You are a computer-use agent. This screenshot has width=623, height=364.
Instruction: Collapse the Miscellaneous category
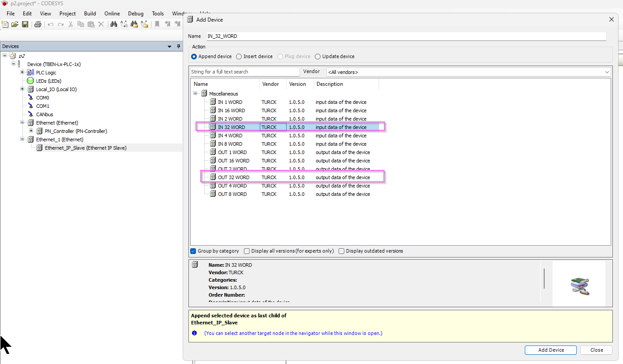[195, 93]
